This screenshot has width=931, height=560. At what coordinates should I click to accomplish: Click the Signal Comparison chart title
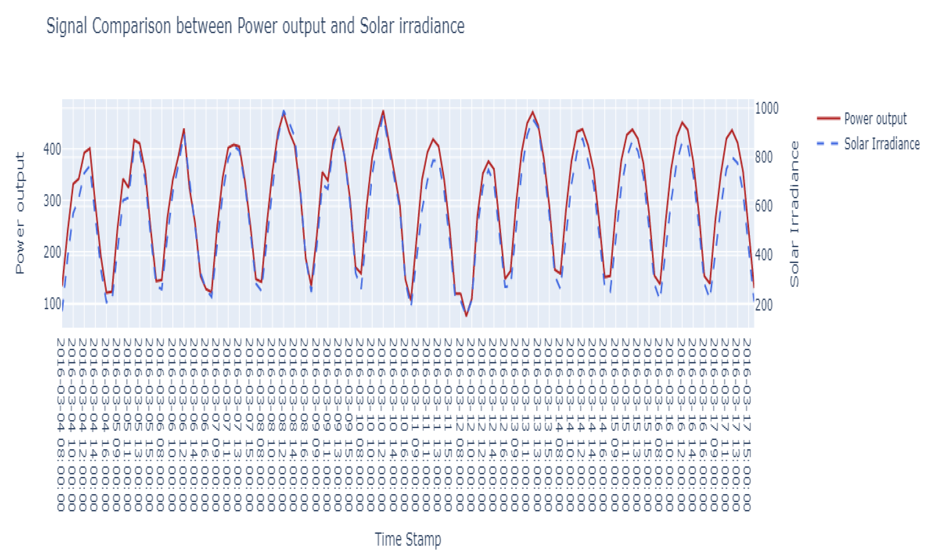(255, 26)
